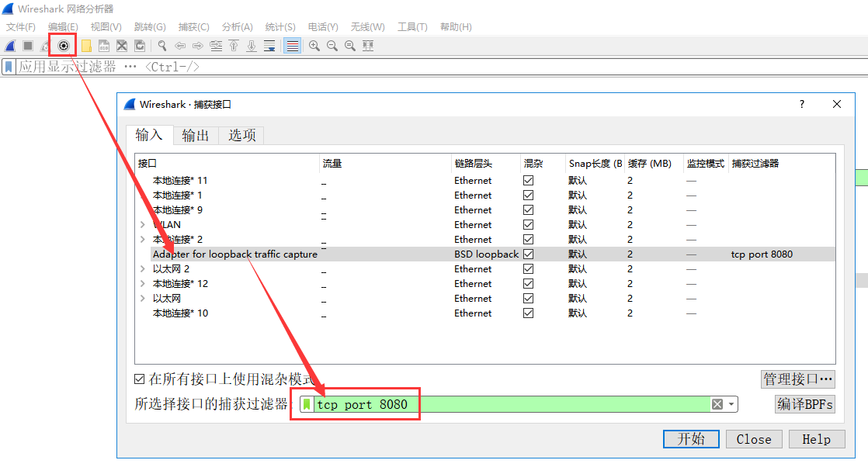Select the 输入 tab

(x=149, y=135)
